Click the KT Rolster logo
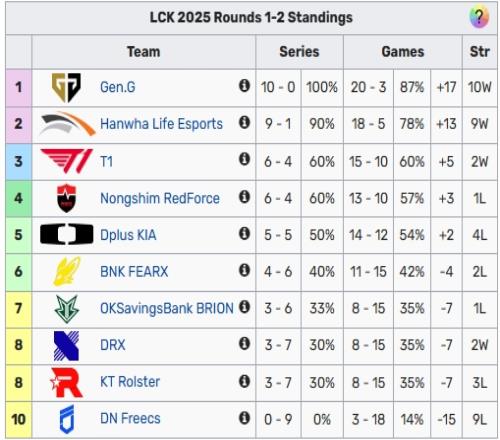This screenshot has height=440, width=500. (66, 383)
